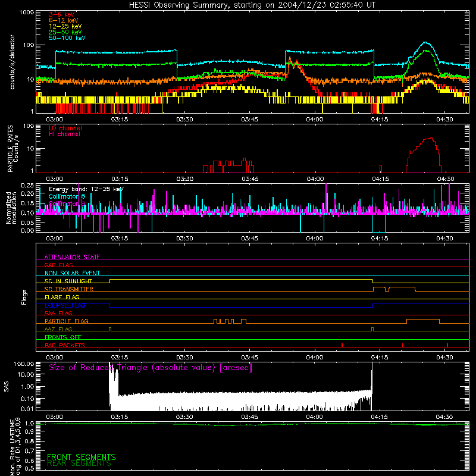The image size is (476, 476).
Task: Click 'Energy band: 12-25 keV' label
Action: tap(86, 189)
